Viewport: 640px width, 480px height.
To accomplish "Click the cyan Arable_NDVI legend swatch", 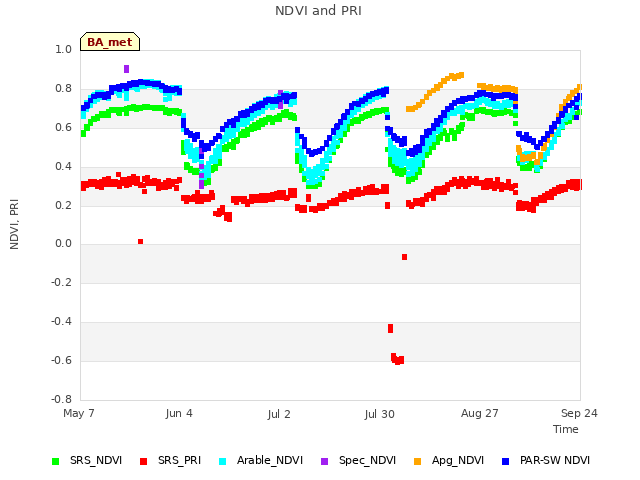I will [x=222, y=461].
